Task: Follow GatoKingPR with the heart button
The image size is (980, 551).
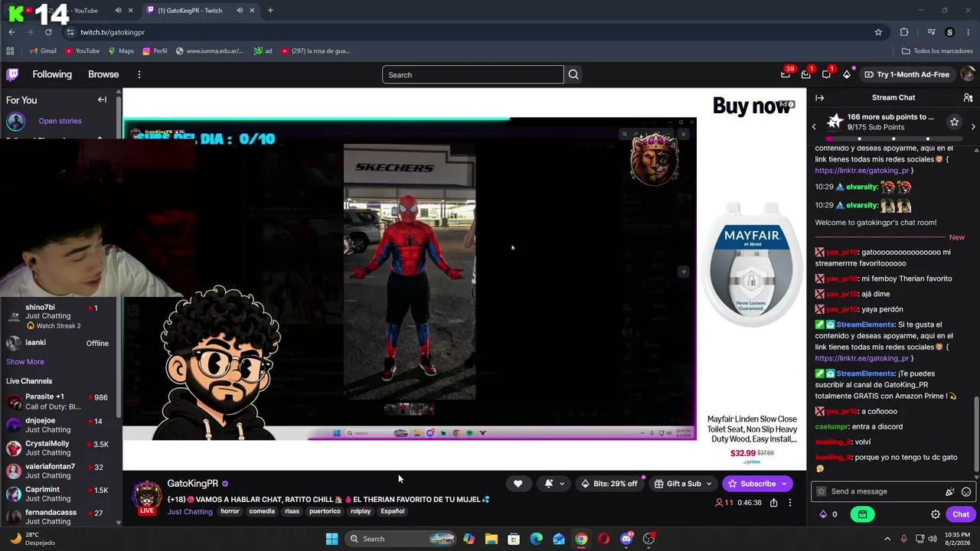Action: coord(518,484)
